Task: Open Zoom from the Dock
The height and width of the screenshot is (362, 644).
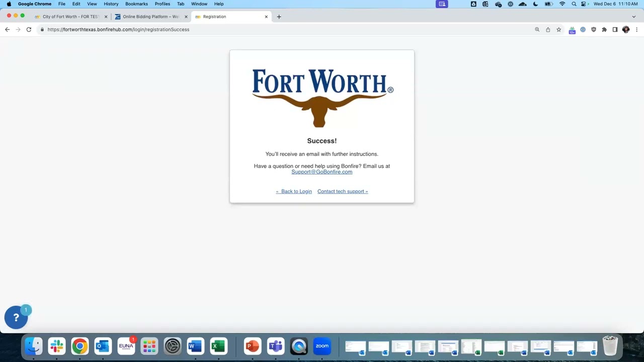Action: (x=322, y=346)
